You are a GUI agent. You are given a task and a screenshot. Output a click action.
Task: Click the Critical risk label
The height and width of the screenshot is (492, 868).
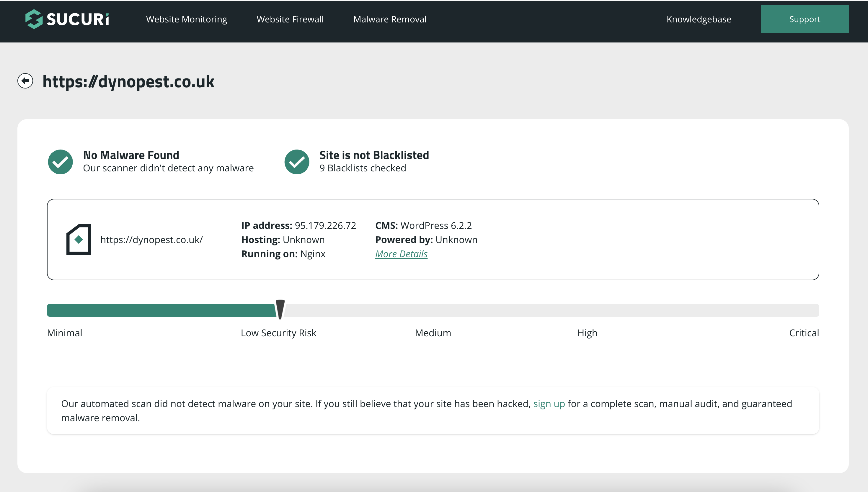[x=803, y=333]
